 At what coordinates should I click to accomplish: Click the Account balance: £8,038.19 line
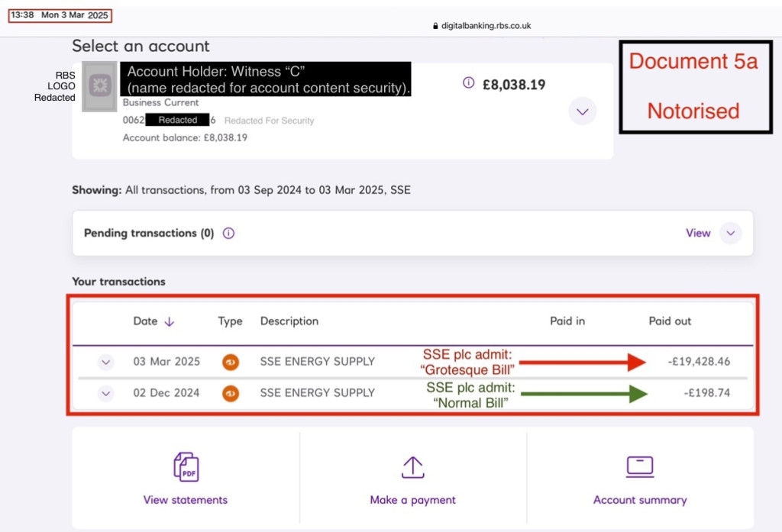(185, 137)
